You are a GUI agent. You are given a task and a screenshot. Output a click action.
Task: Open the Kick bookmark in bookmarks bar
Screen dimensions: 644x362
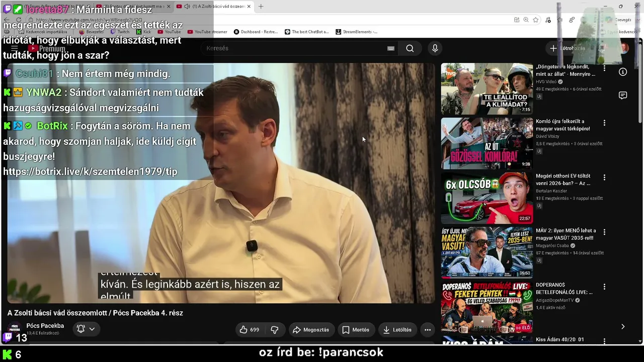[143, 32]
